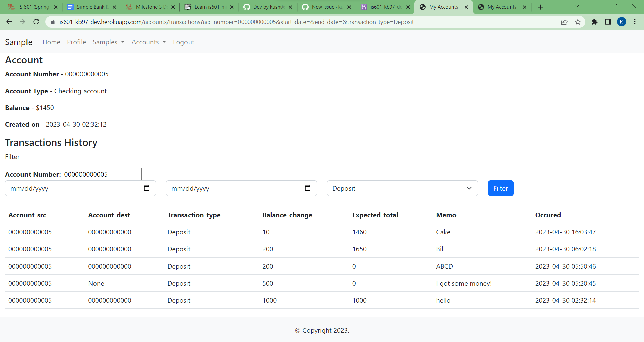Expand the Samples navigation dropdown
Image resolution: width=644 pixels, height=342 pixels.
[108, 42]
